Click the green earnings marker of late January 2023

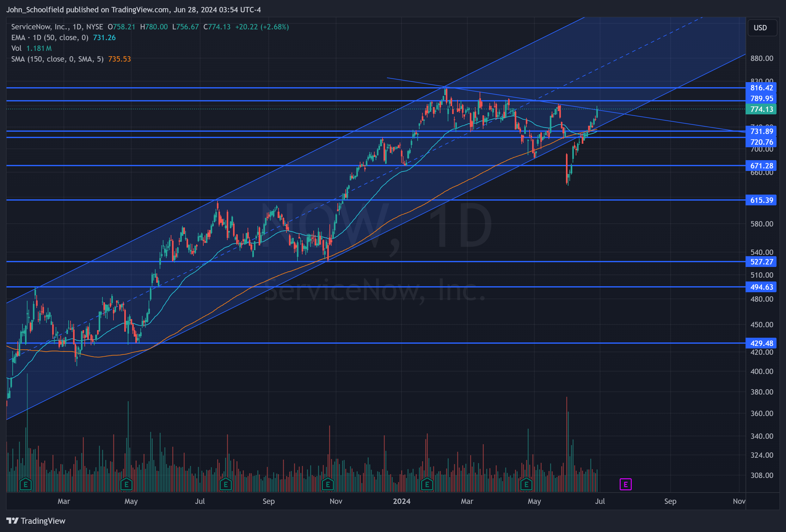pos(26,484)
